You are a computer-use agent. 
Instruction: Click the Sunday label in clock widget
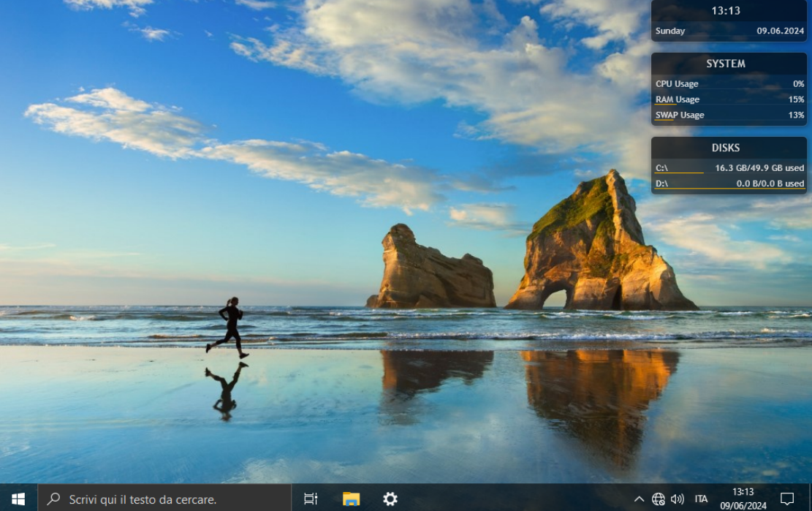point(670,31)
